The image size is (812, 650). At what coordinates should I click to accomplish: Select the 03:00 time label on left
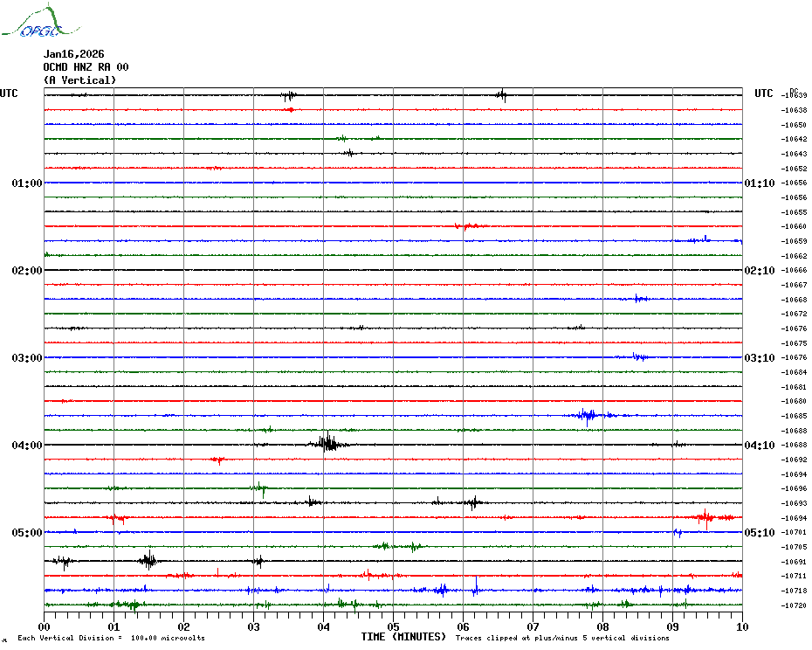tap(26, 358)
